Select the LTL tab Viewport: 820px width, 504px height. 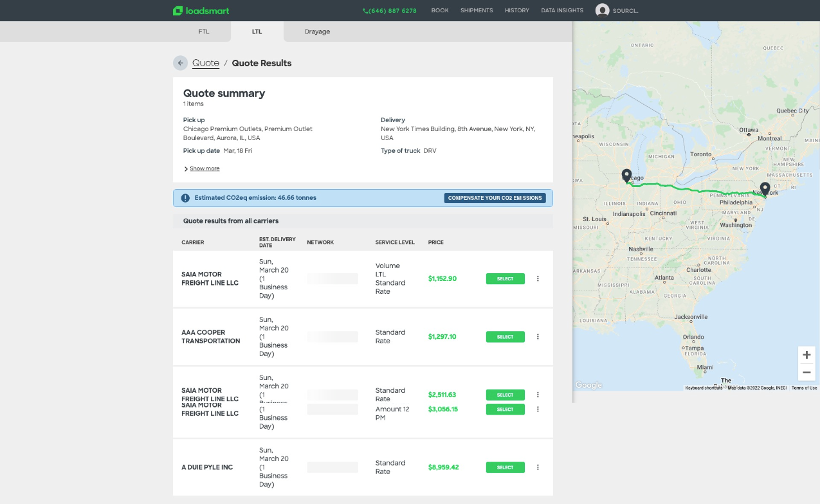[x=257, y=32]
